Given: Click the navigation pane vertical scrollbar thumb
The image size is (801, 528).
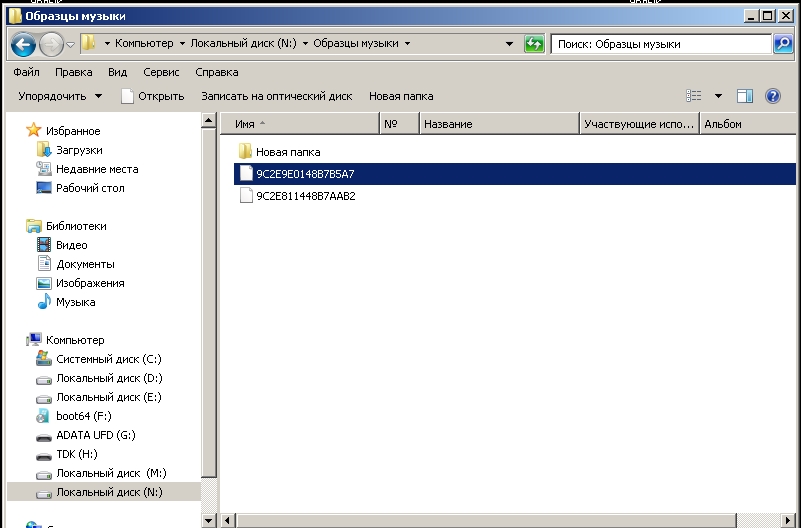Looking at the screenshot, I should tap(208, 303).
